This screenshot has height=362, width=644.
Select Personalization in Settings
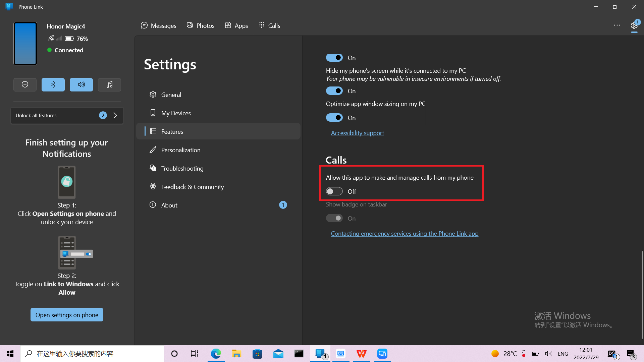218,150
